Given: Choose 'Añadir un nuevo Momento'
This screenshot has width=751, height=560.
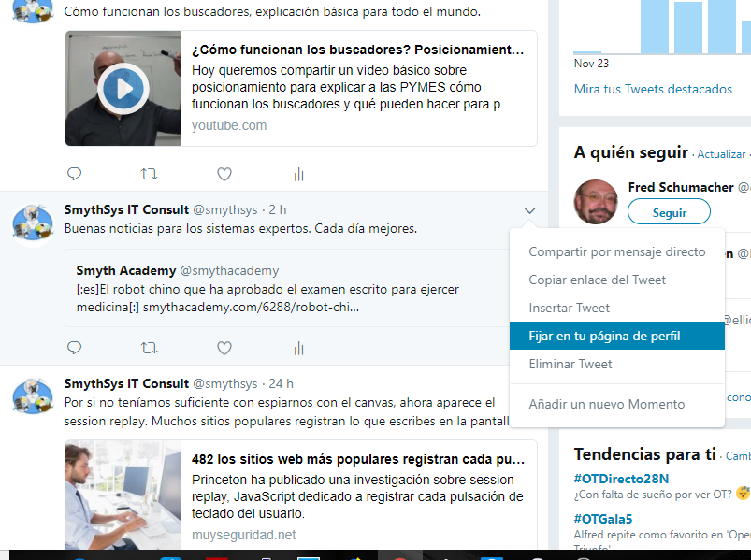Looking at the screenshot, I should tap(606, 404).
